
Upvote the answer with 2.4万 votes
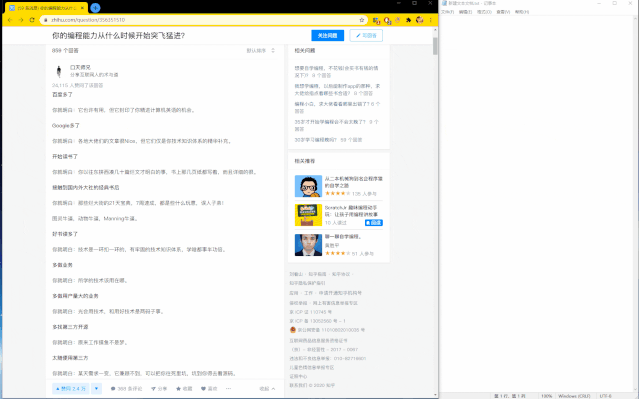click(71, 389)
